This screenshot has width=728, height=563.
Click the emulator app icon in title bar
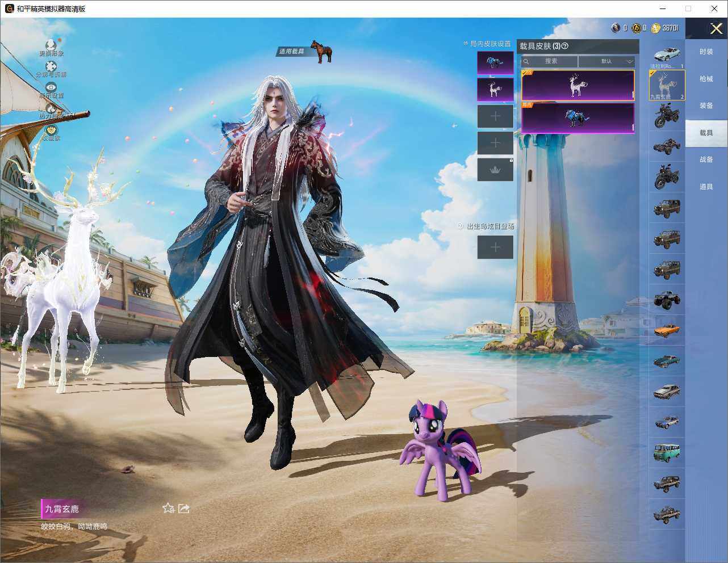tap(10, 9)
